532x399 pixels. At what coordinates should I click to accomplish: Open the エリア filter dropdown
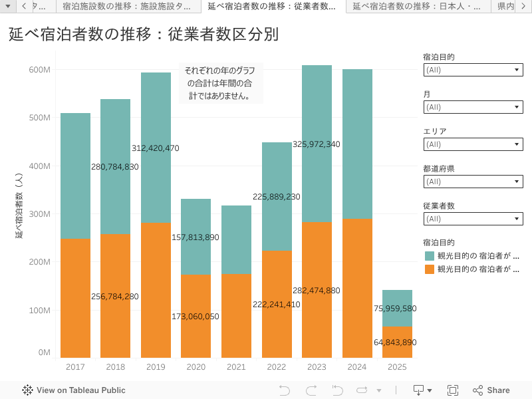point(473,144)
